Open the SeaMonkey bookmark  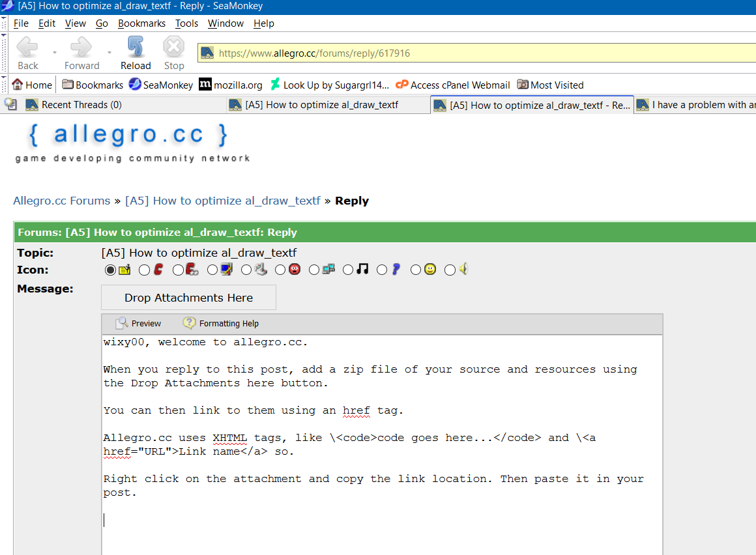[x=161, y=85]
